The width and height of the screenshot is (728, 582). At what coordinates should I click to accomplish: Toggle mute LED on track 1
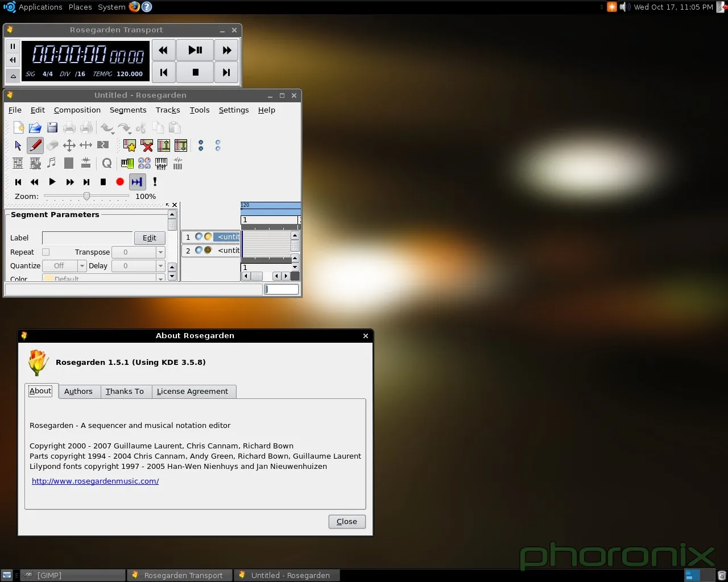click(198, 236)
